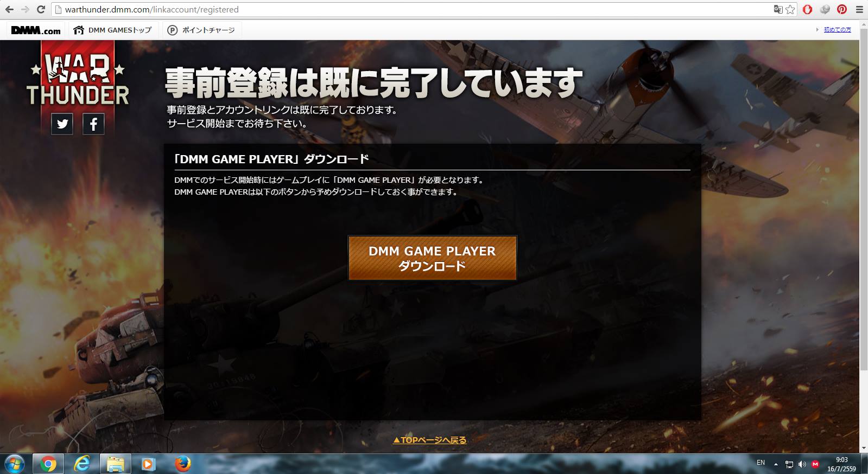Open War Thunder's Twitter page icon
Screen dimensions: 868x474
(62, 124)
